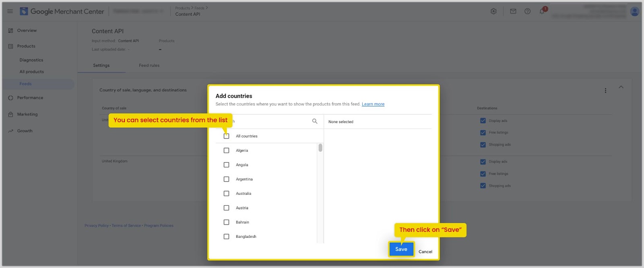Check the Australia checkbox

coord(226,194)
